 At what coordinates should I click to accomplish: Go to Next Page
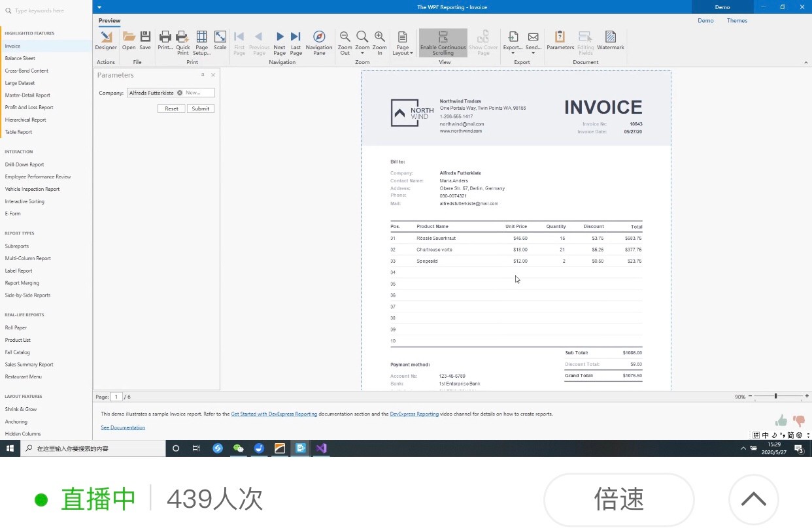point(280,43)
